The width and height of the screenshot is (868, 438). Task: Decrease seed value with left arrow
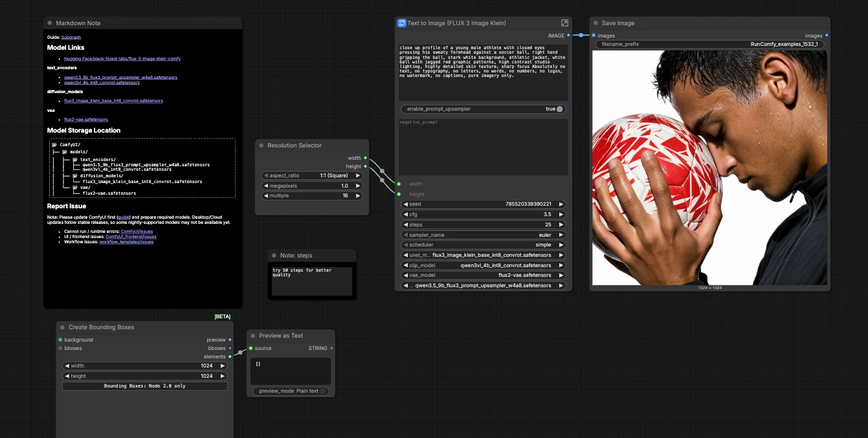tap(405, 204)
